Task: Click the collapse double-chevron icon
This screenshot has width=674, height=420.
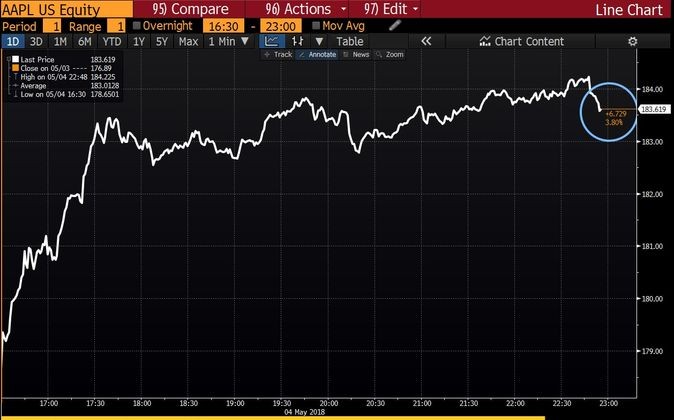Action: (x=427, y=41)
